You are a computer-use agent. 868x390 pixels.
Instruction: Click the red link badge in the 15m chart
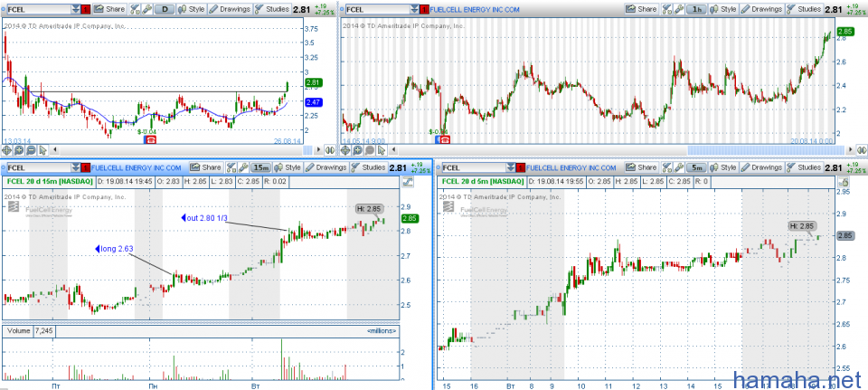[x=86, y=168]
